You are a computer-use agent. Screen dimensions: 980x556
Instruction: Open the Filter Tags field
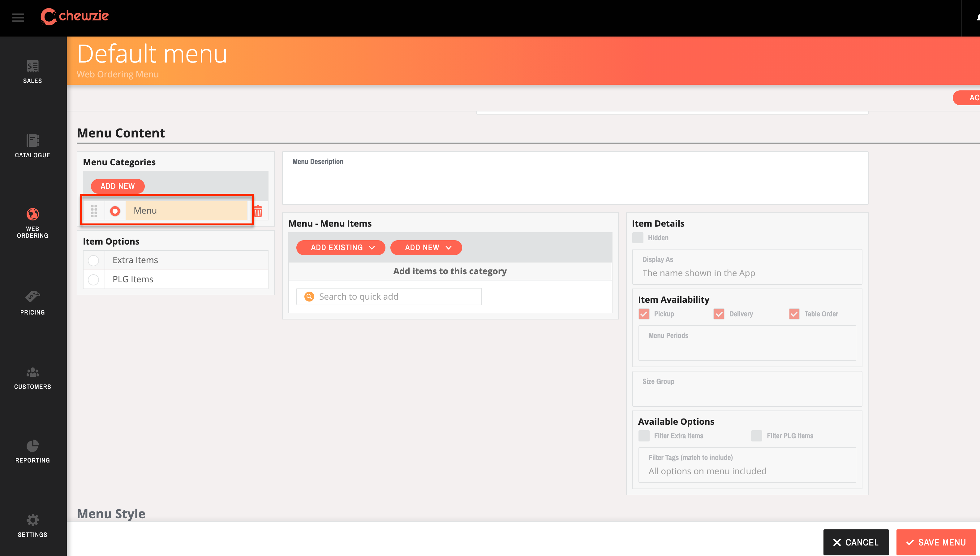(747, 465)
